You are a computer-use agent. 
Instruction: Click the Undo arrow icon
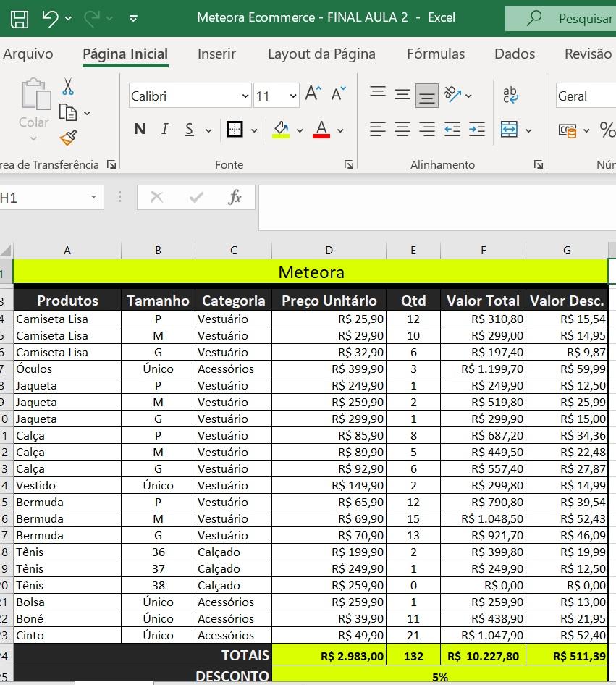pyautogui.click(x=50, y=18)
